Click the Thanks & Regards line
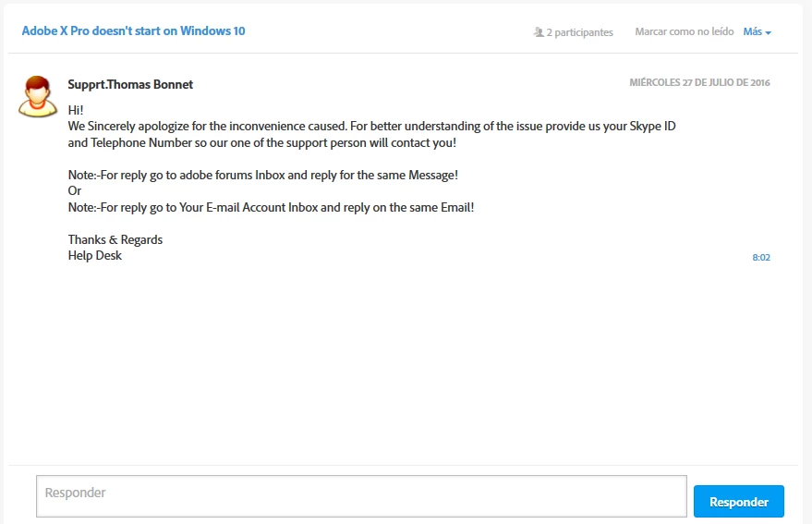 (115, 239)
